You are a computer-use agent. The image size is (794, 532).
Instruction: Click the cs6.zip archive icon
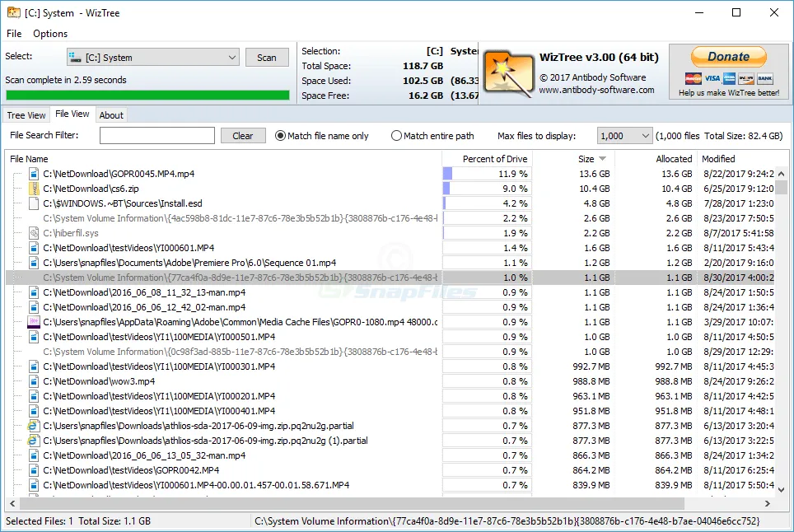[x=34, y=189]
